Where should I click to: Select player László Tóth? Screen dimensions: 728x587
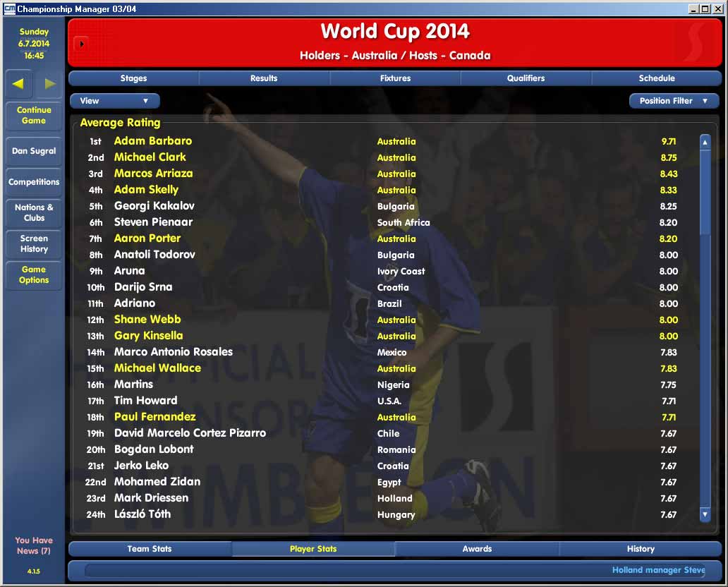[142, 514]
